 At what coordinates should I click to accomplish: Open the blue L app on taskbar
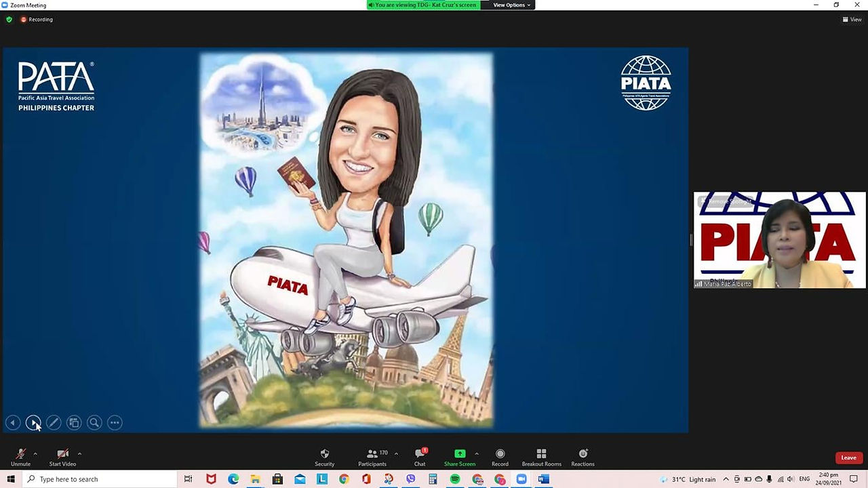[321, 479]
